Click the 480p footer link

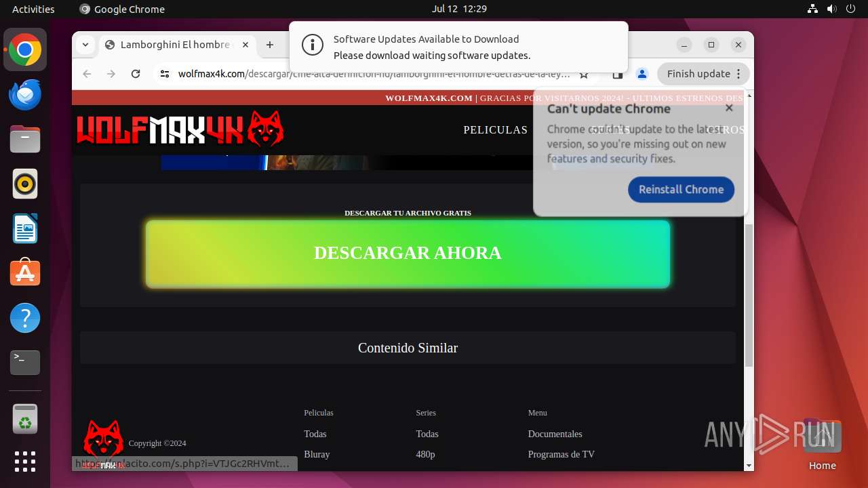(x=425, y=454)
